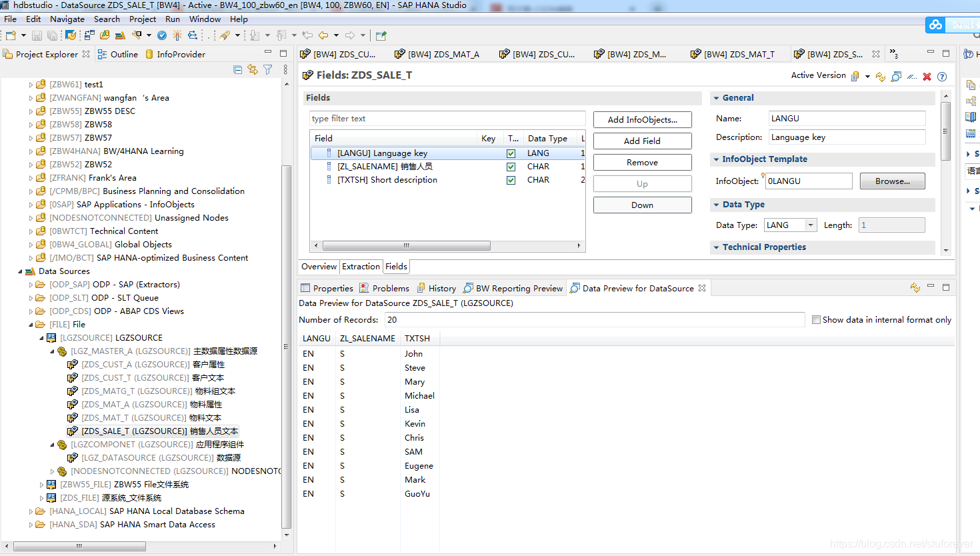The height and width of the screenshot is (556, 980).
Task: Collapse the Data Type section
Action: point(717,205)
